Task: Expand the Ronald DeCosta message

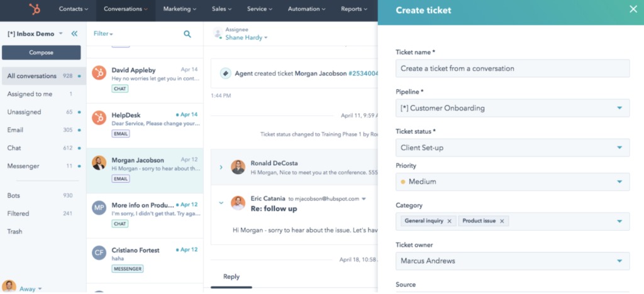Action: (221, 167)
